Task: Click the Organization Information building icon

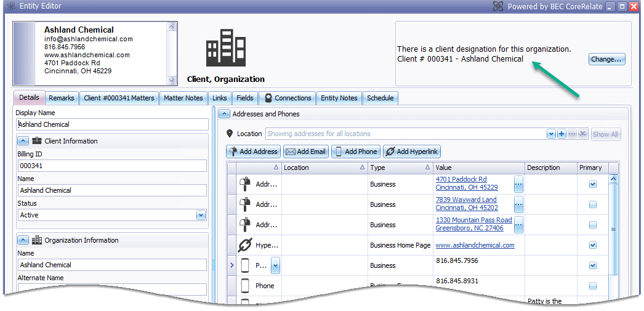Action: 37,240
